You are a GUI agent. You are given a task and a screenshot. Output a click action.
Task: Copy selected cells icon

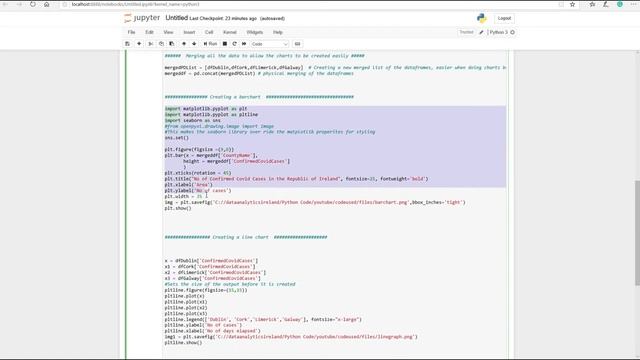pos(161,44)
